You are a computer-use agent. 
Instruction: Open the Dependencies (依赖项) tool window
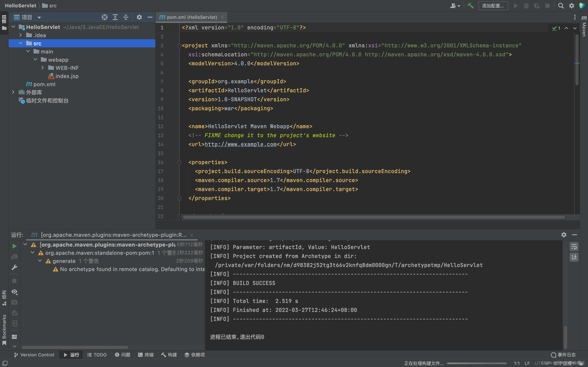click(195, 355)
